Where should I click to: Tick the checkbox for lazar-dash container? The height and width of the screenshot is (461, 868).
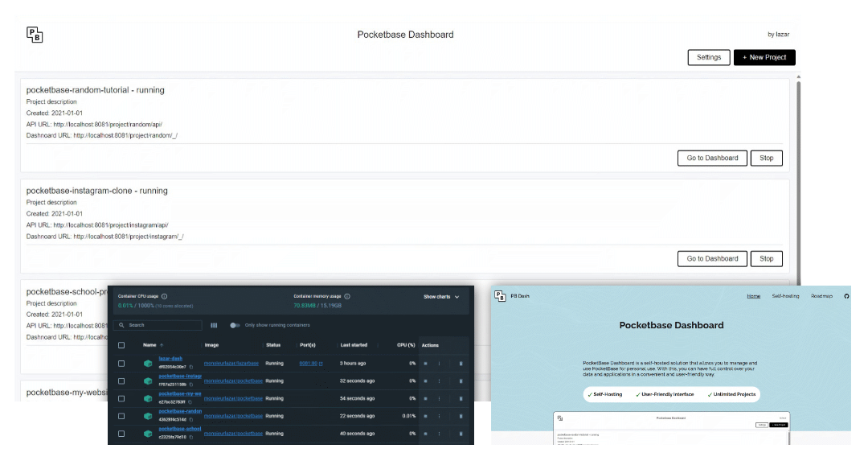pos(121,364)
